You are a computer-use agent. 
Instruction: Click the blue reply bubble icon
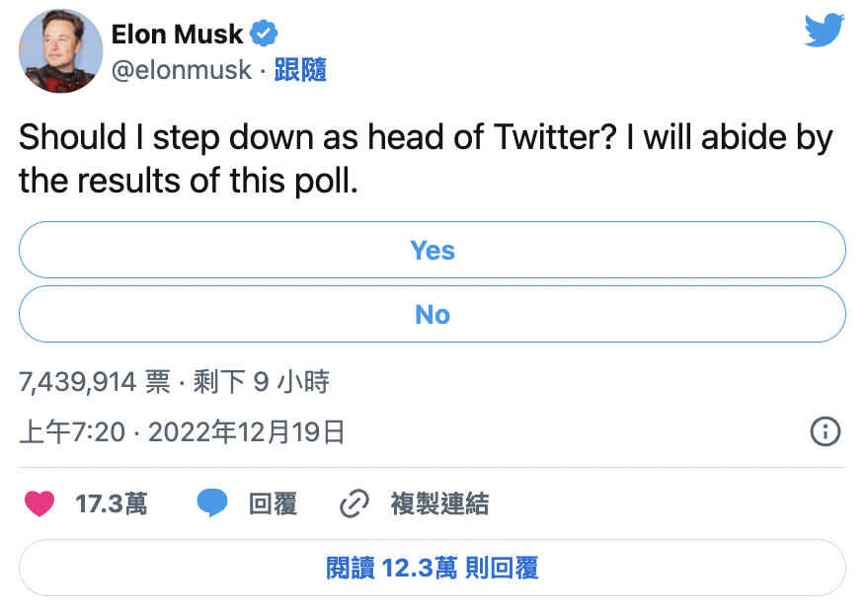coord(212,502)
